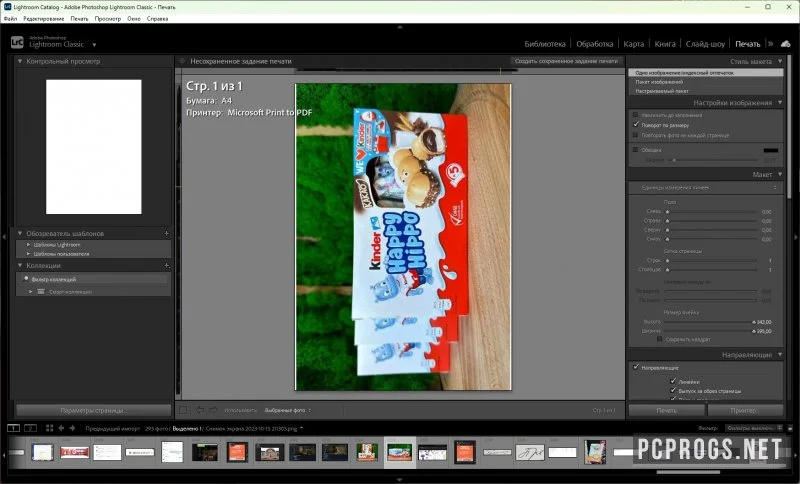Click 'Принтер...' button

click(x=745, y=410)
